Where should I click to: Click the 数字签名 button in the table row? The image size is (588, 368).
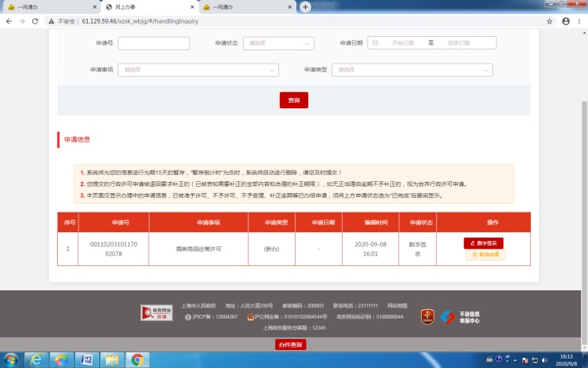(485, 242)
